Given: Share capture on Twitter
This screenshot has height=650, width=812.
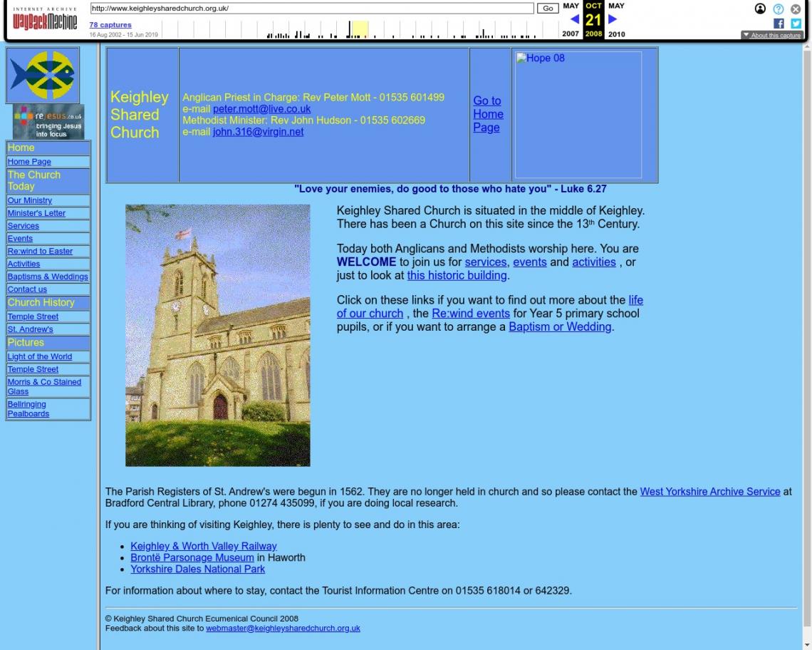Looking at the screenshot, I should pyautogui.click(x=796, y=24).
